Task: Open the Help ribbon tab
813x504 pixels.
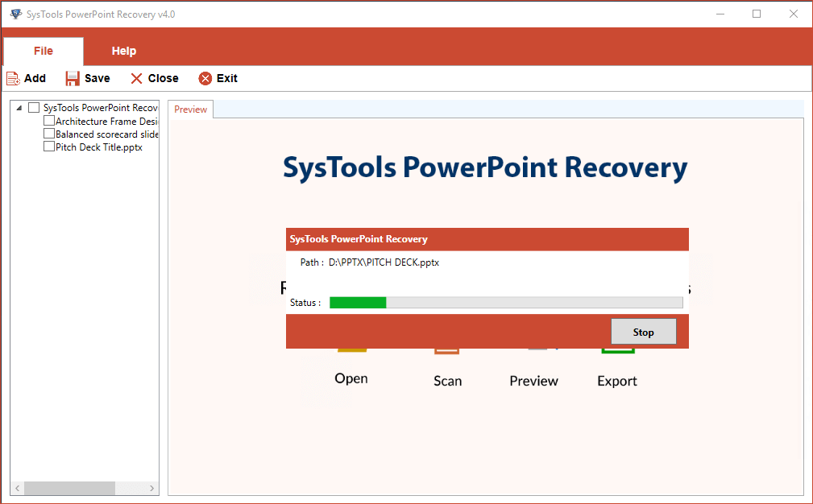Action: point(124,51)
